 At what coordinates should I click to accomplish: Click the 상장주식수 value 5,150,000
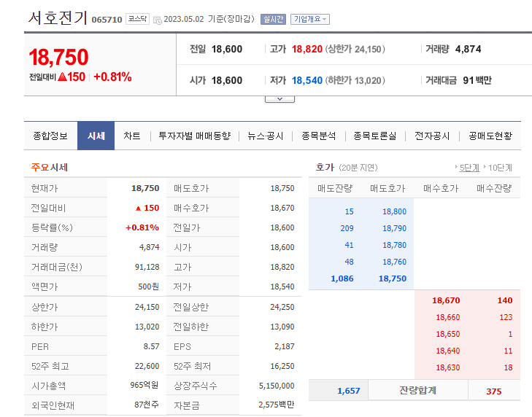pos(277,386)
